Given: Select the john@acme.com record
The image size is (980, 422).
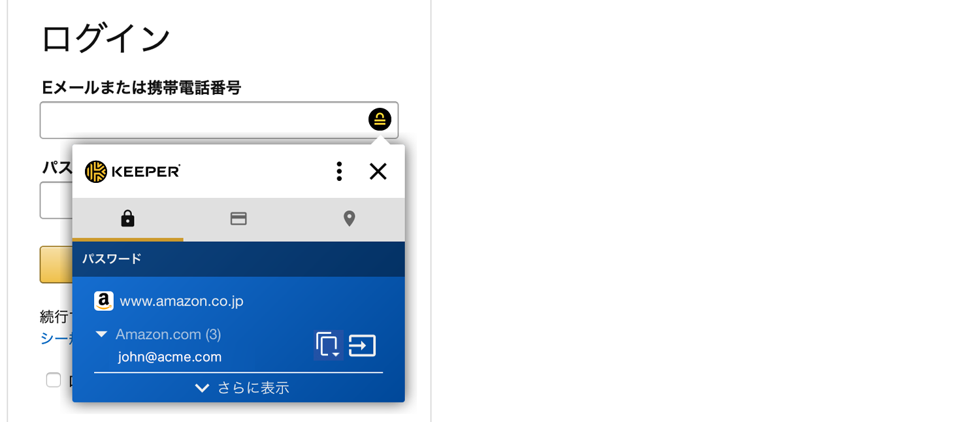Looking at the screenshot, I should pyautogui.click(x=170, y=357).
